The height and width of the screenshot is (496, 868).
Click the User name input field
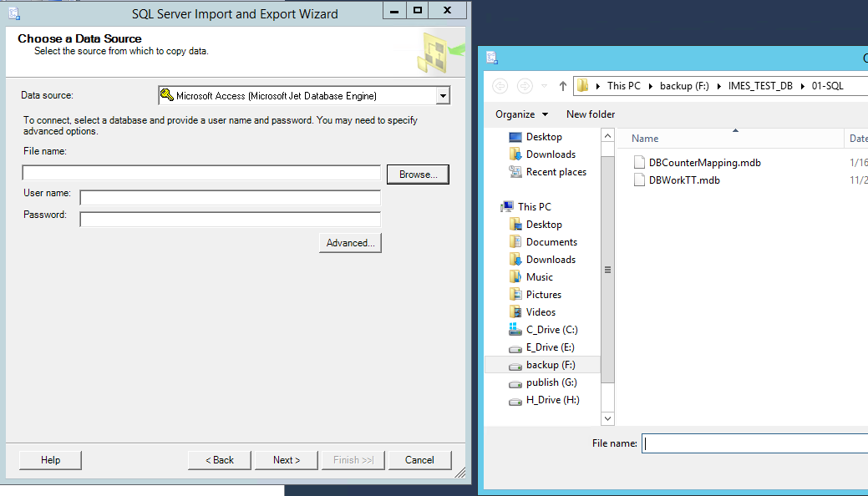pyautogui.click(x=231, y=198)
